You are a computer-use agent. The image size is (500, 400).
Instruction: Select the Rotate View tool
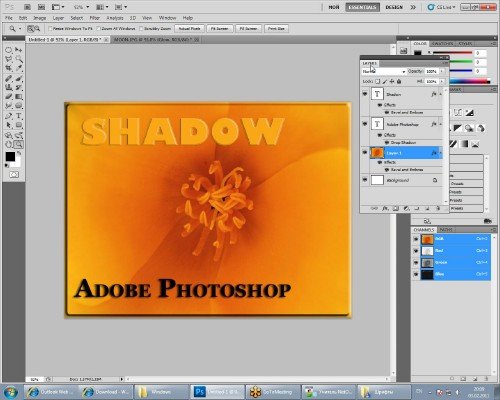click(9, 145)
